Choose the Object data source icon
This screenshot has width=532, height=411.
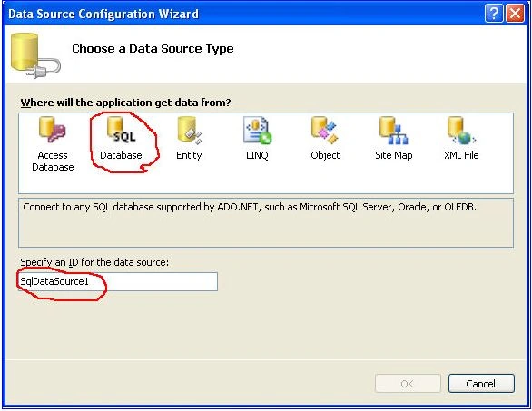pos(325,131)
